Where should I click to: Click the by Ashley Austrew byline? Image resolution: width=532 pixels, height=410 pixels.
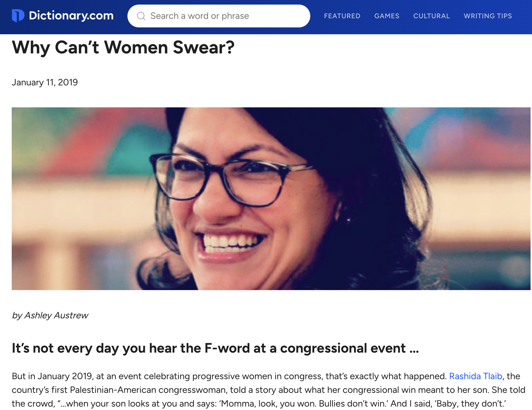click(x=50, y=315)
